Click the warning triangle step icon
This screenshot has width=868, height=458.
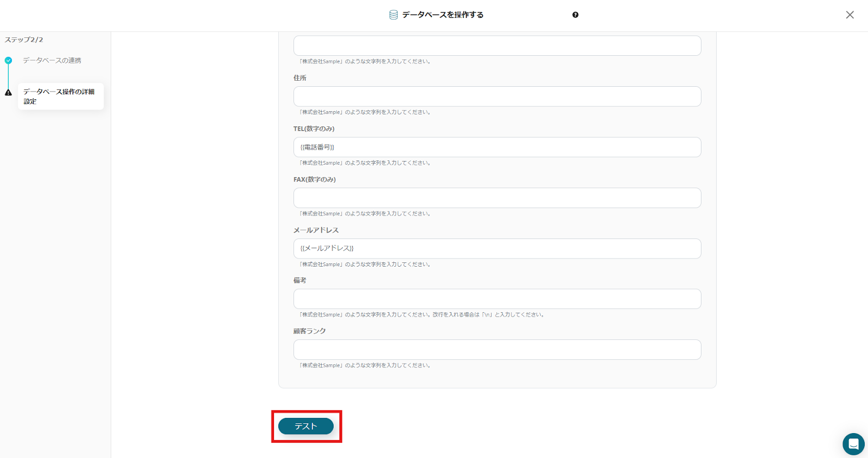[x=8, y=93]
